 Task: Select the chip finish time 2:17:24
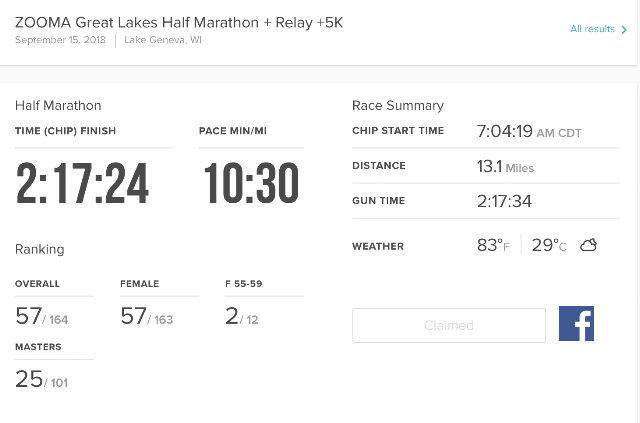pyautogui.click(x=82, y=183)
